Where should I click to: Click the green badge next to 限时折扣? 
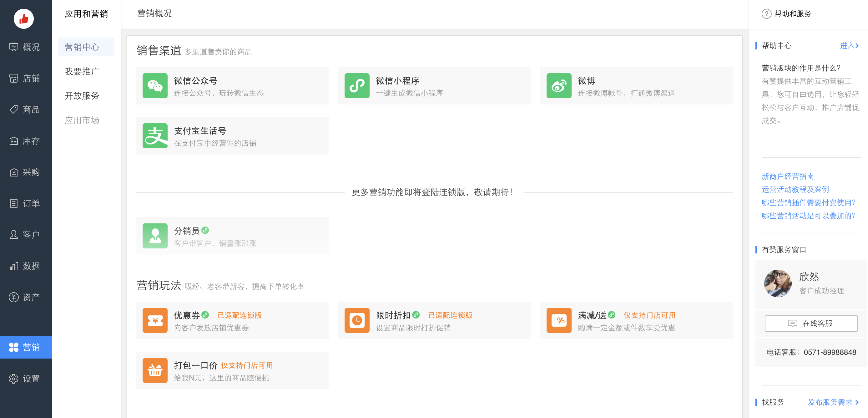(x=416, y=314)
